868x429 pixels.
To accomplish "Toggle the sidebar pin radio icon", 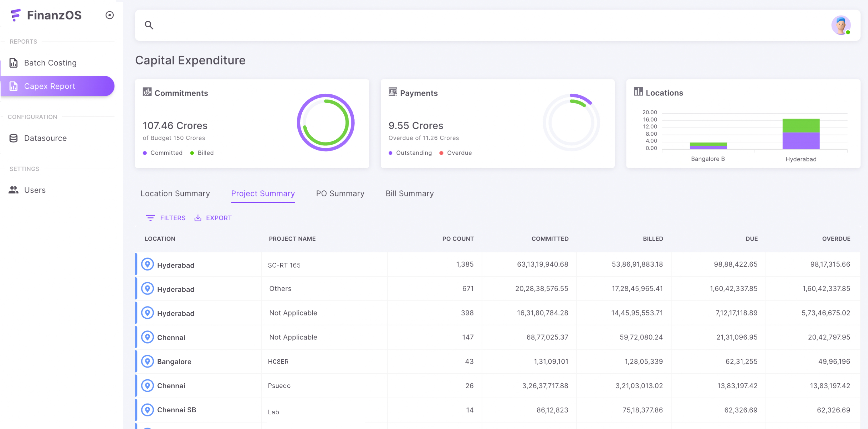I will click(110, 15).
